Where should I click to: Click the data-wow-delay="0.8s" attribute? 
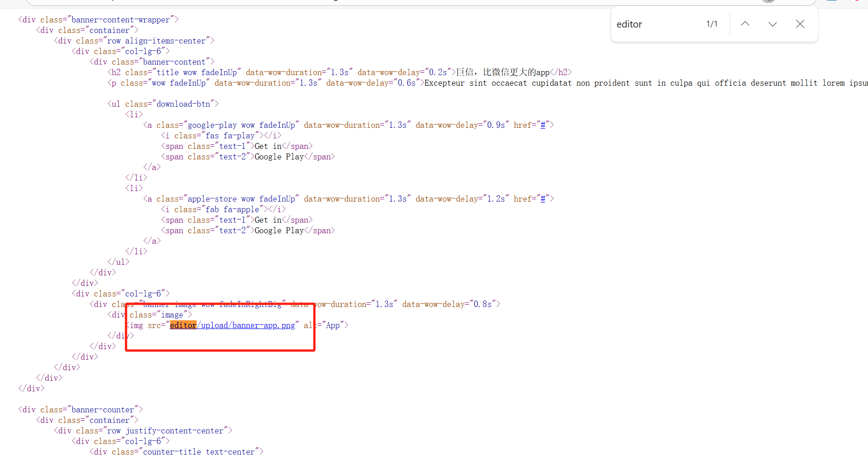pos(449,304)
